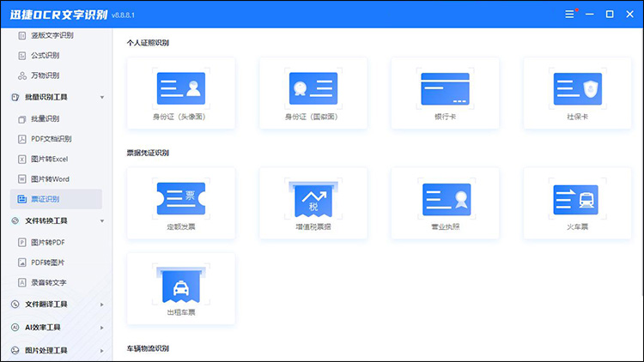The height and width of the screenshot is (362, 644).
Task: Click the AI效率工具 section icon
Action: [x=15, y=328]
